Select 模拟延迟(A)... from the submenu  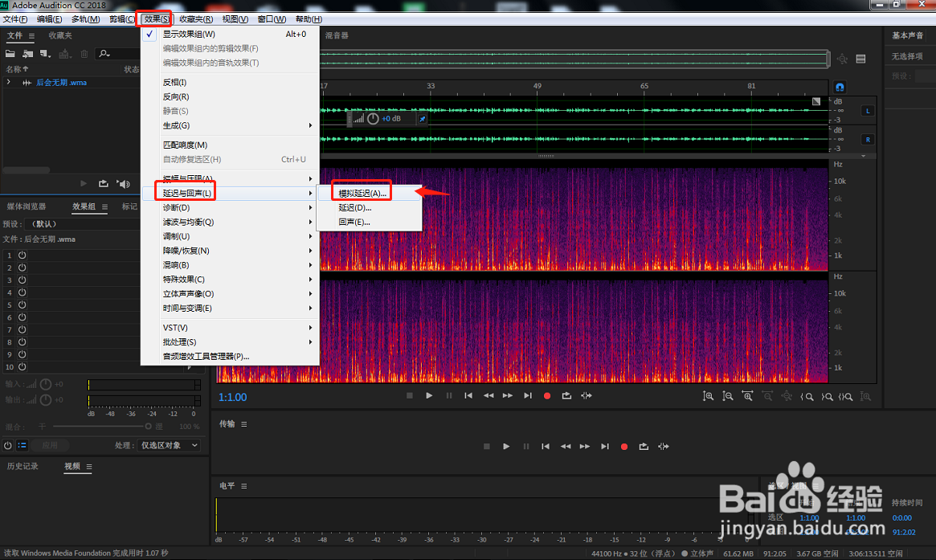click(369, 193)
